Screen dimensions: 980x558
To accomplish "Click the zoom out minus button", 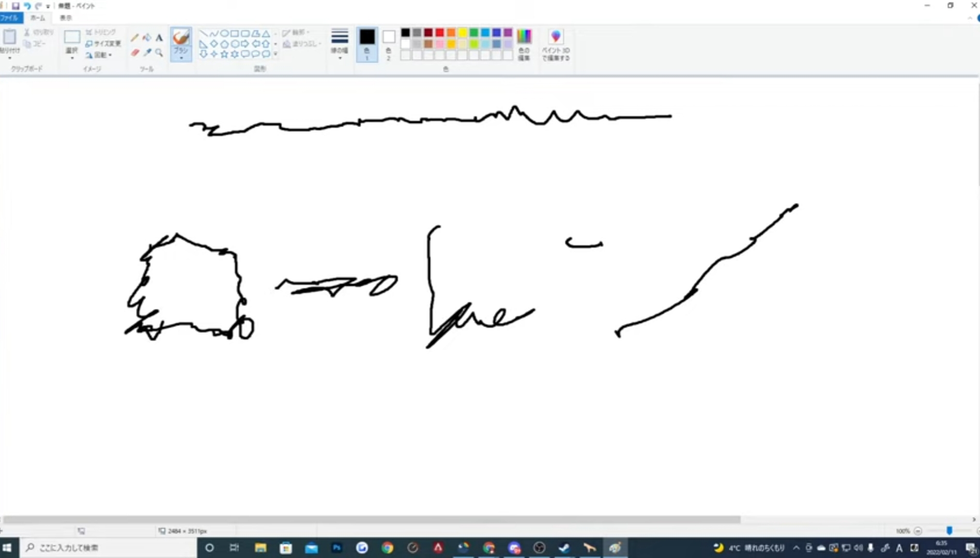I will tap(918, 531).
